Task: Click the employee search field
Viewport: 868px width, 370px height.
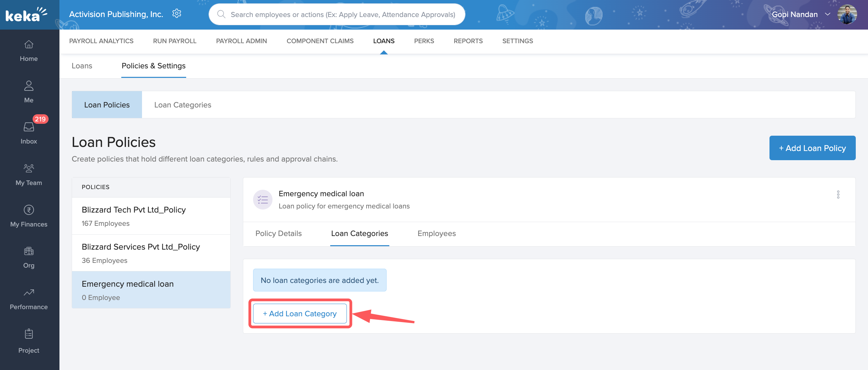Action: click(342, 14)
